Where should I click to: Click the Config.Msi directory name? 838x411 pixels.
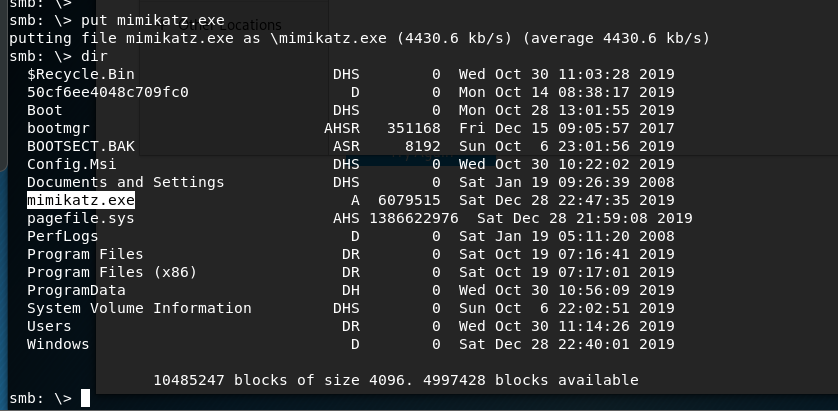coord(72,164)
